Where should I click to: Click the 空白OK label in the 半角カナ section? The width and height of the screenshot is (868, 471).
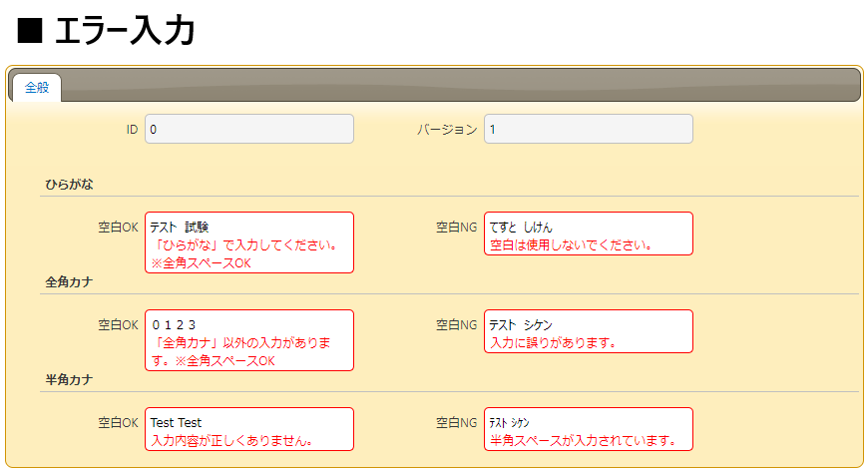tap(118, 423)
